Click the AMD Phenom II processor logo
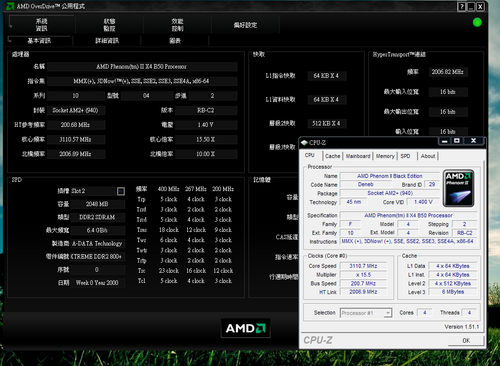Viewport: 500px width, 366px height. [x=458, y=188]
